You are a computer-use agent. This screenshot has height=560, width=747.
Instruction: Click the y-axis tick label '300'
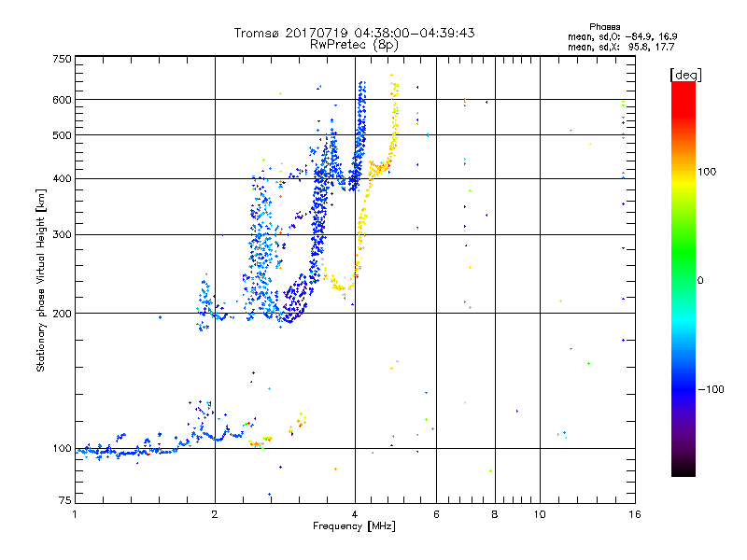(62, 235)
